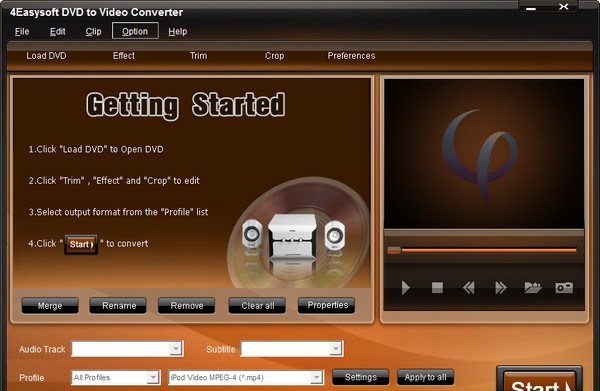Open the Trim tool
Viewport: 600px width, 391px height.
coord(198,56)
